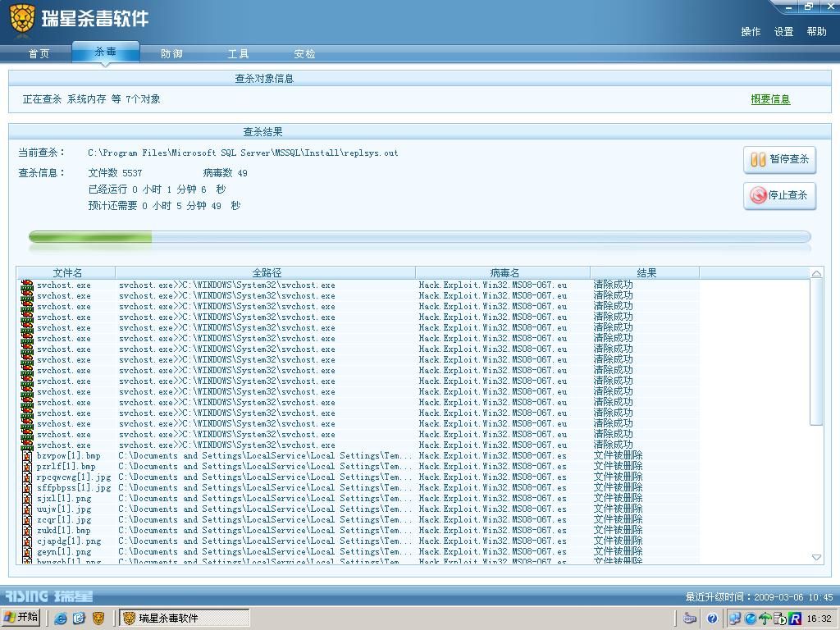
Task: Click the virus icon beside sjxl[1].png
Action: [27, 499]
